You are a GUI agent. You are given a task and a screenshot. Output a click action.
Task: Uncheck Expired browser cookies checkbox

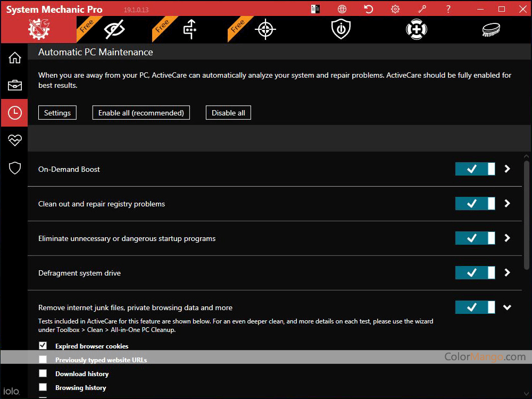pyautogui.click(x=43, y=346)
